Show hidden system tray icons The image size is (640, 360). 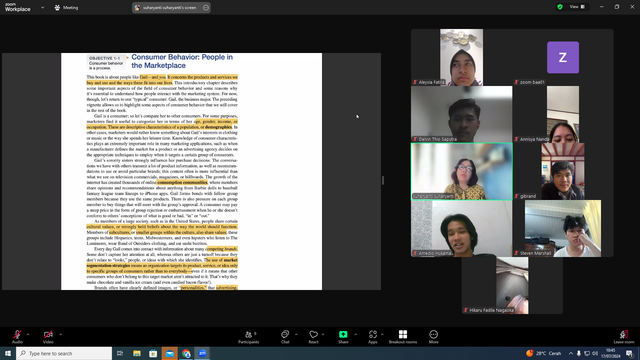571,353
